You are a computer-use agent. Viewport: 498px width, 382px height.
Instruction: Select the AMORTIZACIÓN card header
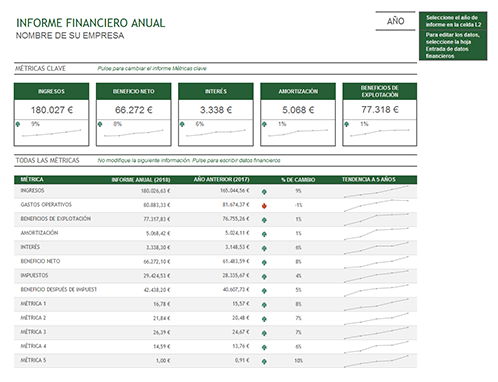click(x=298, y=91)
